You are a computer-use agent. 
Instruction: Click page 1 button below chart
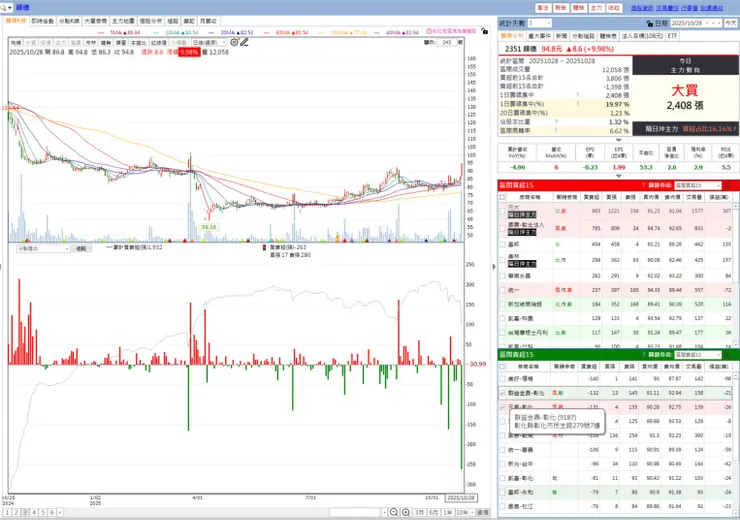tap(7, 512)
